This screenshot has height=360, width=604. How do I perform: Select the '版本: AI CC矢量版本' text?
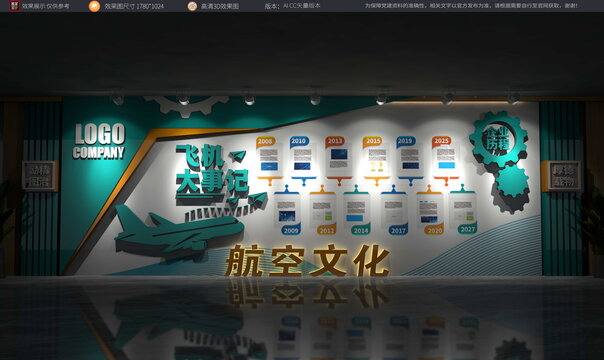click(x=292, y=6)
